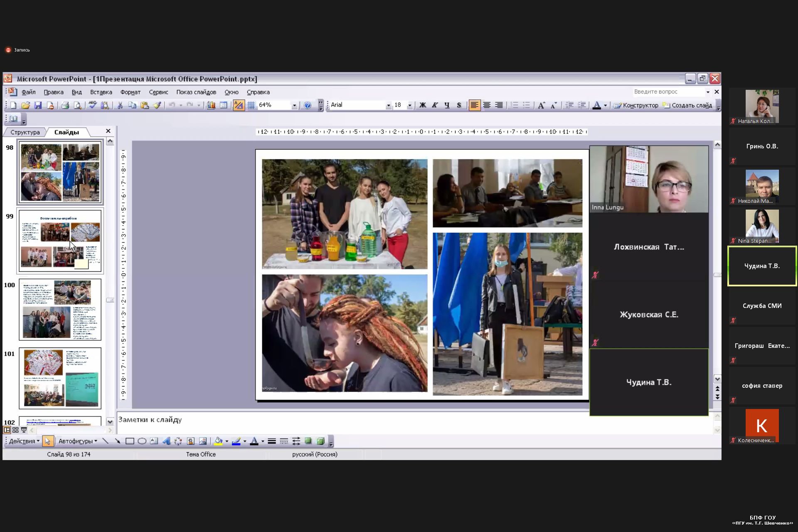Screen dimensions: 798x532
Task: Insert a chart from the toolbar
Action: pos(211,106)
